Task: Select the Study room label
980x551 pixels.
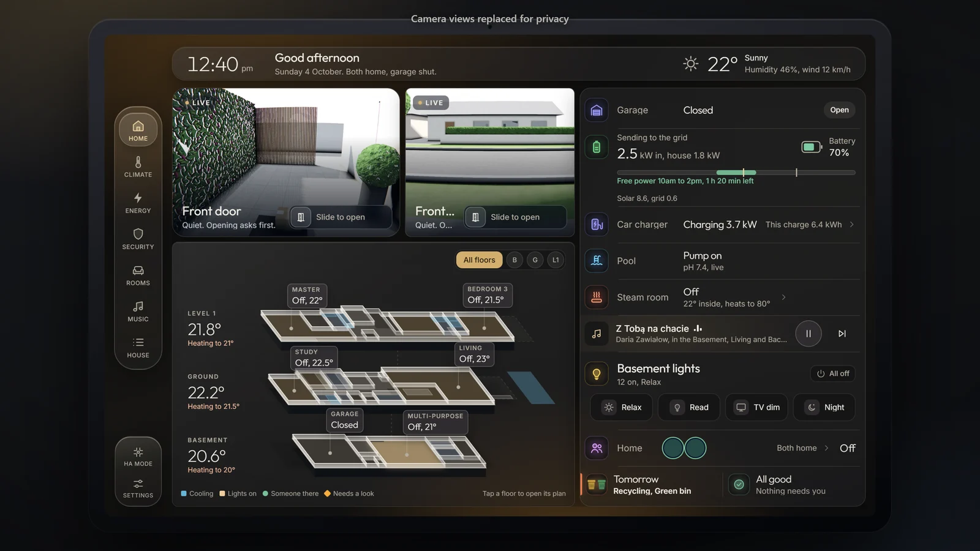Action: pos(314,358)
